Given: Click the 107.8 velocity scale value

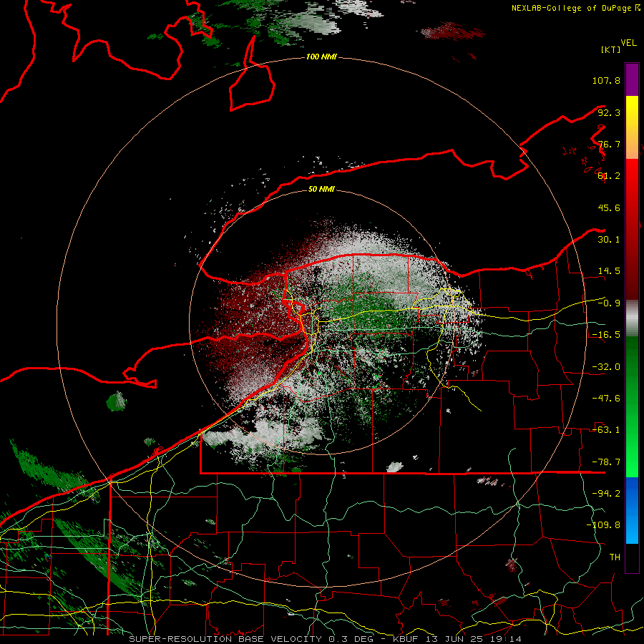Looking at the screenshot, I should (606, 80).
